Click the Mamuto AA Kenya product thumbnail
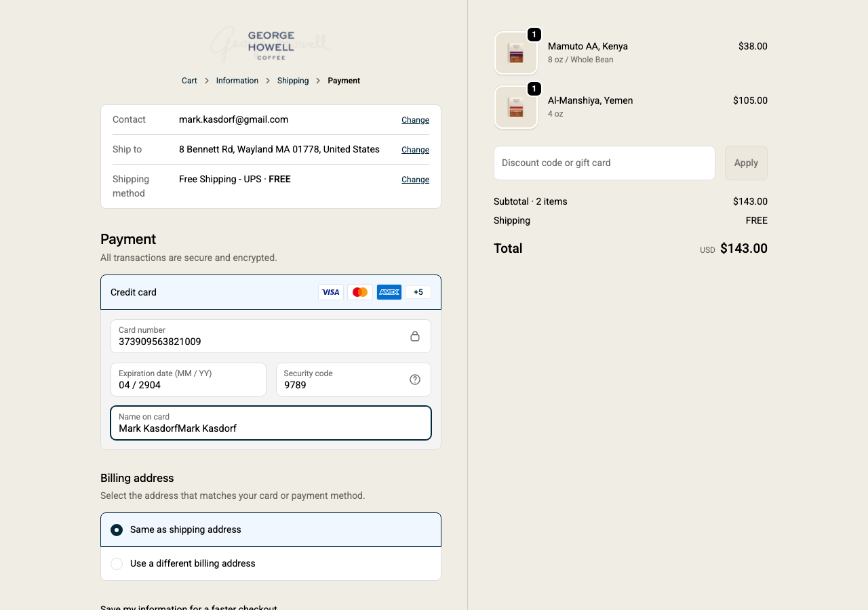 click(516, 53)
